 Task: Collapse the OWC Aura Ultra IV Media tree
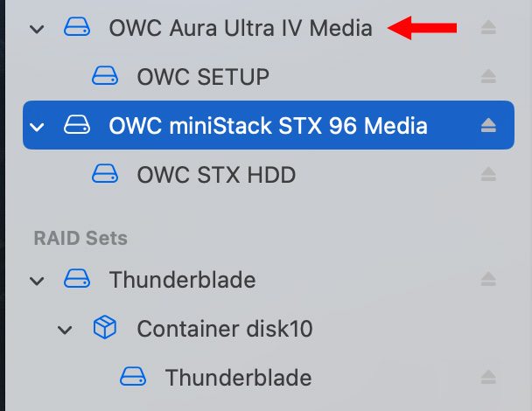click(37, 29)
